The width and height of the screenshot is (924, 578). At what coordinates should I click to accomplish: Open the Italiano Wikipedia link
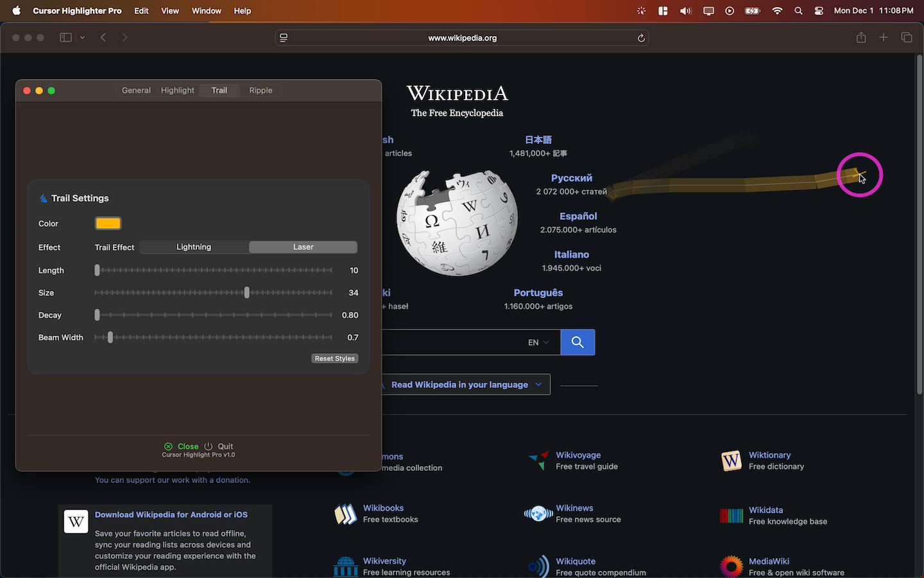pos(572,254)
